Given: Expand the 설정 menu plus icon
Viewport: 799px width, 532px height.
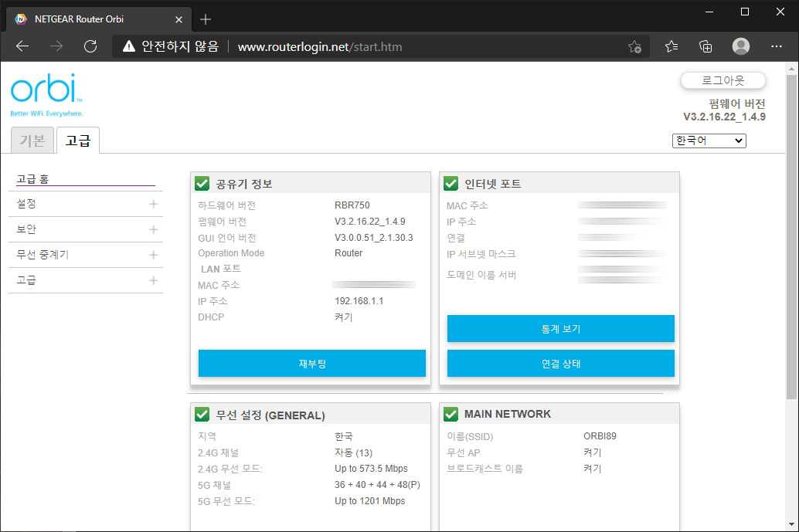Looking at the screenshot, I should 153,204.
